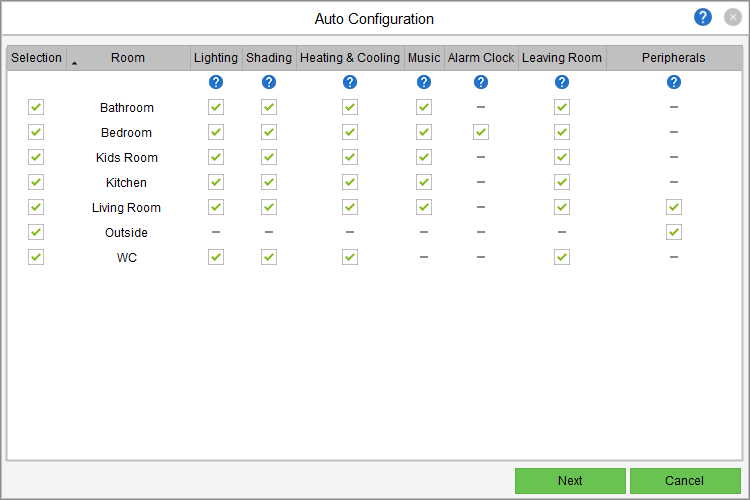Open help for Peripherals column
The width and height of the screenshot is (750, 500).
(674, 82)
